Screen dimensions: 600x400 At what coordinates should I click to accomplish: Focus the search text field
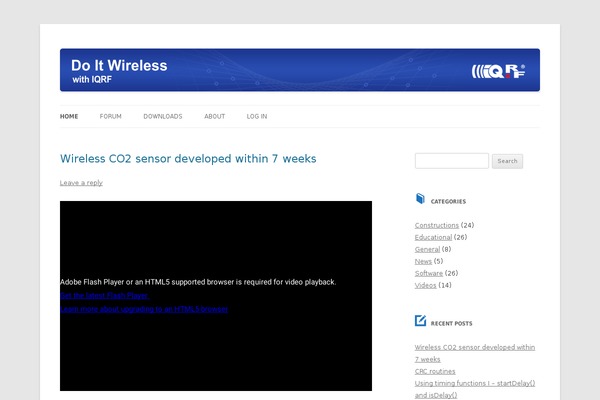(x=452, y=161)
